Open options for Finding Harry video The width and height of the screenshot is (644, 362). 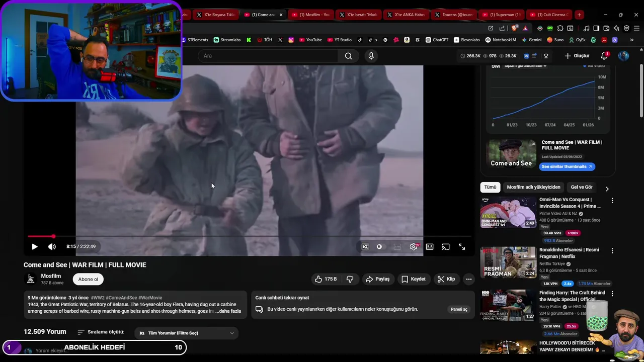click(612, 294)
